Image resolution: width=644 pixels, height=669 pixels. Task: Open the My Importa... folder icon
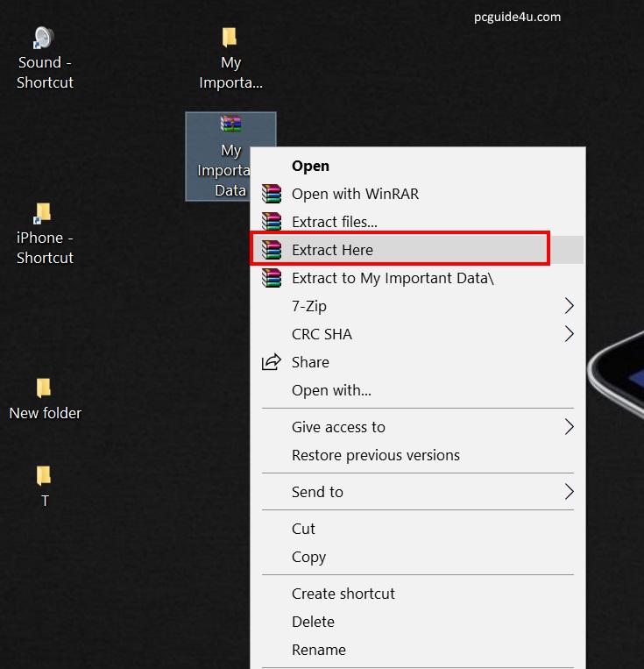click(x=230, y=39)
